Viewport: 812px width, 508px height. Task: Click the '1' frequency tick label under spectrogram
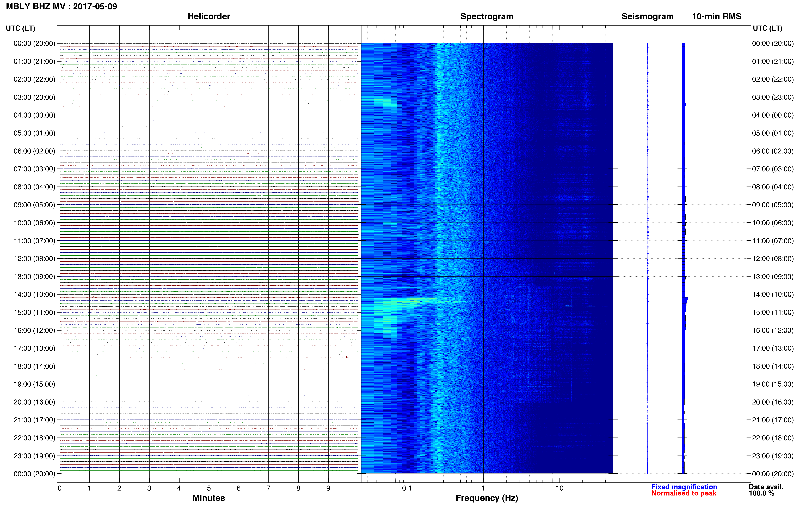(483, 488)
